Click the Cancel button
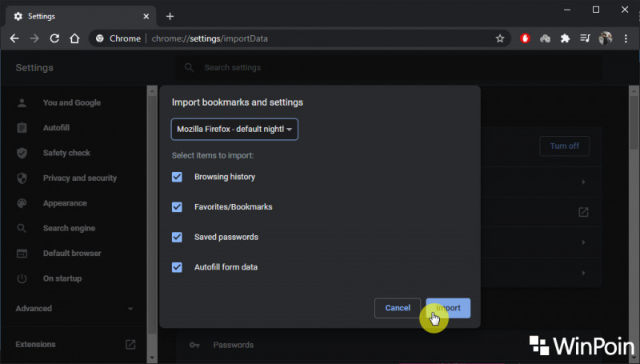Image resolution: width=640 pixels, height=364 pixels. click(398, 308)
